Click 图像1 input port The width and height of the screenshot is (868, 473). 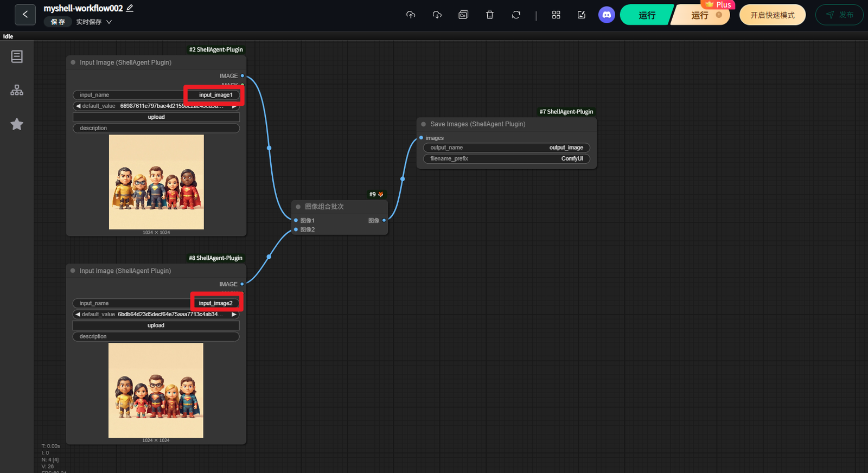[296, 220]
